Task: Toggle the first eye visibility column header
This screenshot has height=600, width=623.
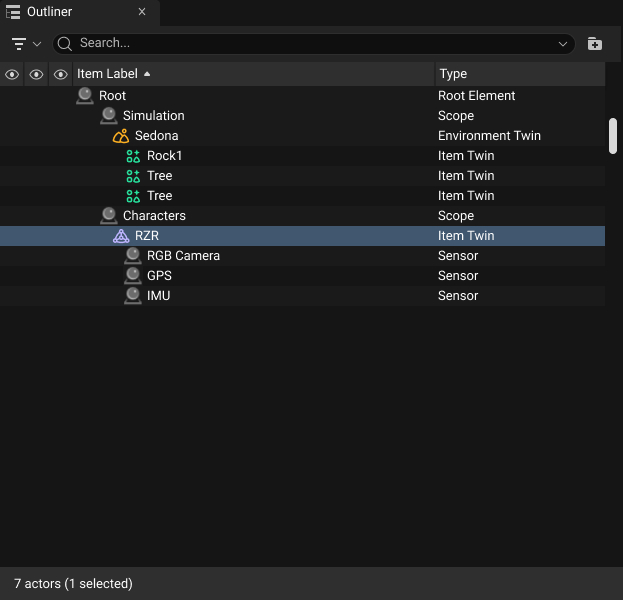Action: tap(12, 74)
